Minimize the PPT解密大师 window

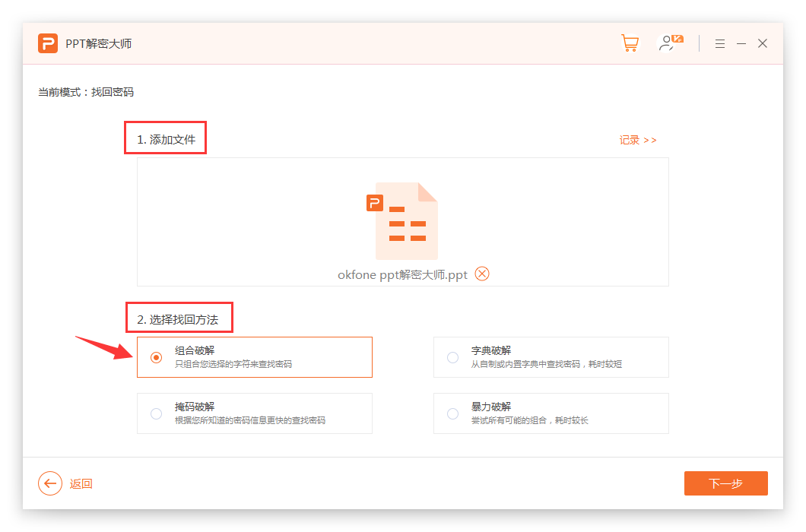point(741,43)
